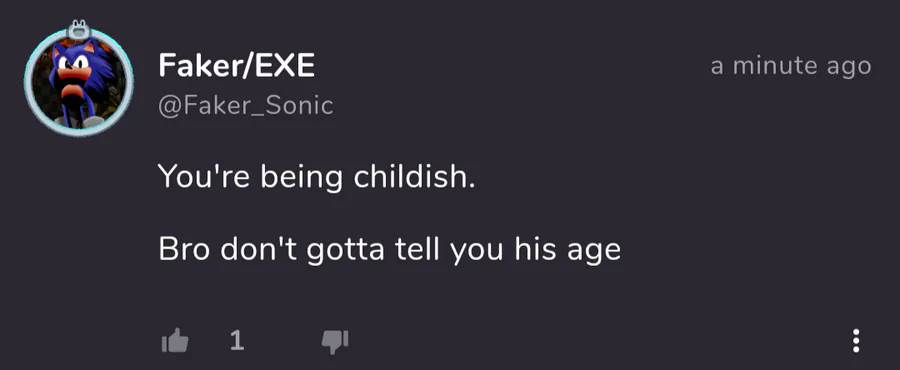Open the three-dot comment options menu
Screen dimensions: 900x370
click(x=856, y=341)
